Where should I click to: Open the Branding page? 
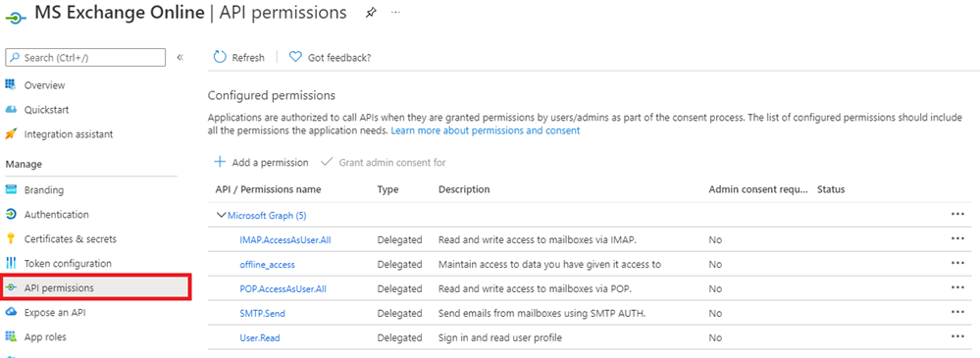tap(44, 190)
